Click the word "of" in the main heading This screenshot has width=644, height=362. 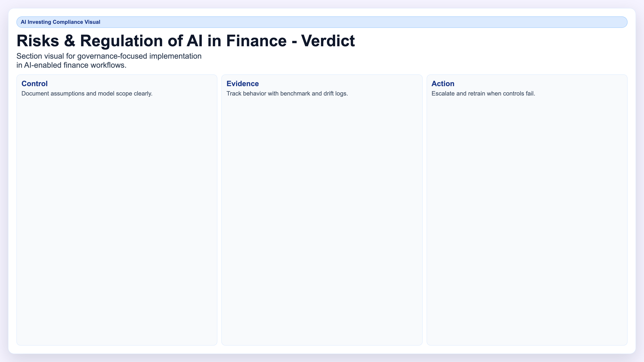(x=175, y=41)
